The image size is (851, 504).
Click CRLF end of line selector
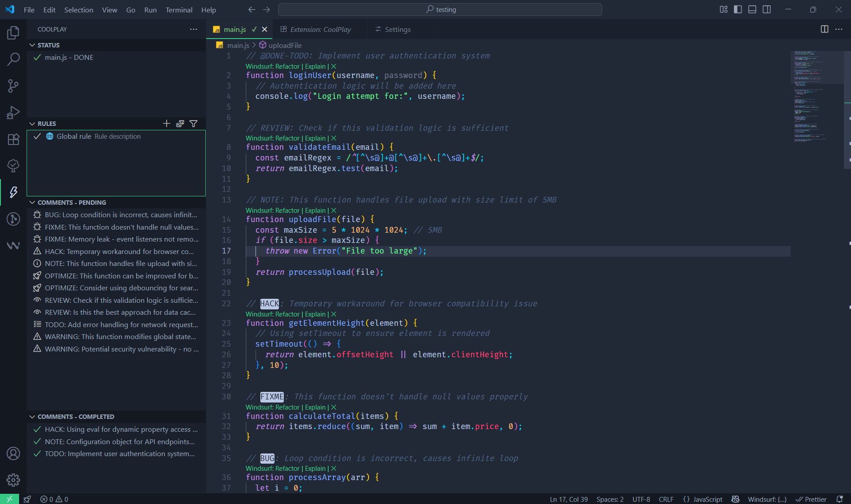(x=666, y=499)
